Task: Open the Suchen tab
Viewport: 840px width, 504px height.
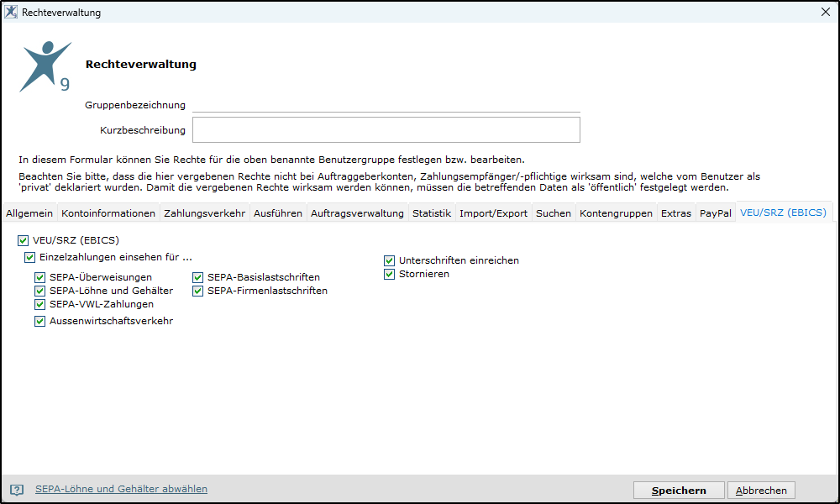Action: (554, 213)
